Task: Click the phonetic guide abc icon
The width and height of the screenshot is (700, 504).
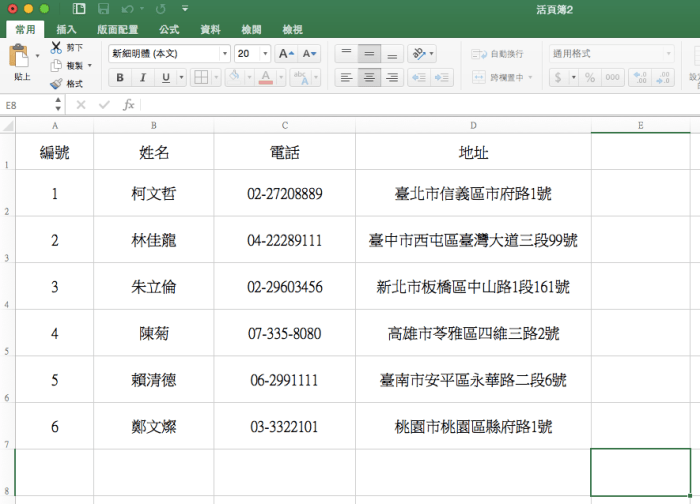Action: [x=300, y=78]
